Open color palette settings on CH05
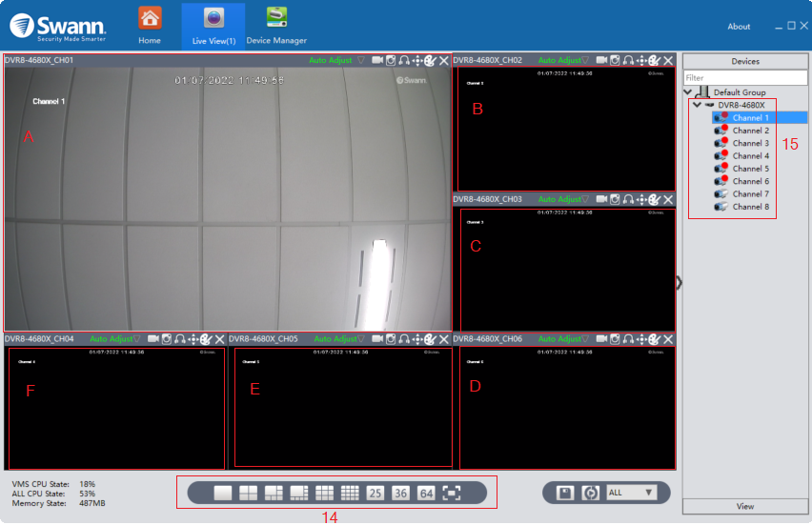Image resolution: width=812 pixels, height=525 pixels. click(430, 339)
